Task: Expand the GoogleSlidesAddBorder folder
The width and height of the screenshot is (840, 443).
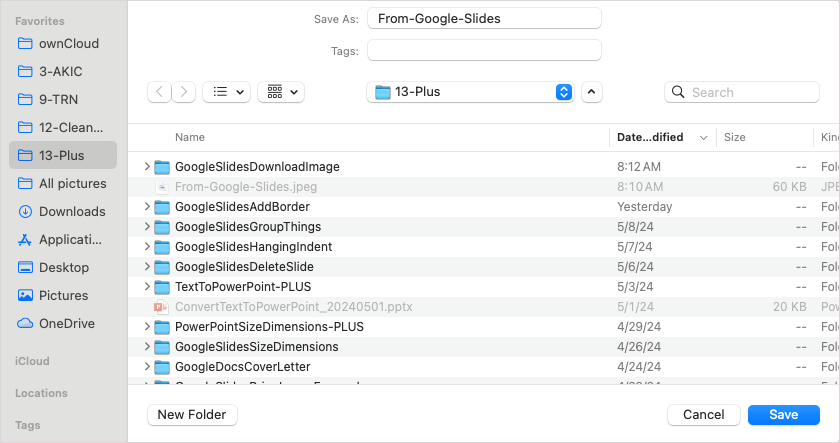Action: (x=147, y=206)
